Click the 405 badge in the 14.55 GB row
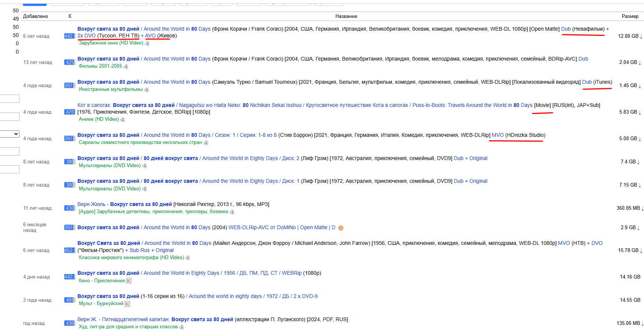Viewport: 644px width, 332px height. click(x=70, y=300)
